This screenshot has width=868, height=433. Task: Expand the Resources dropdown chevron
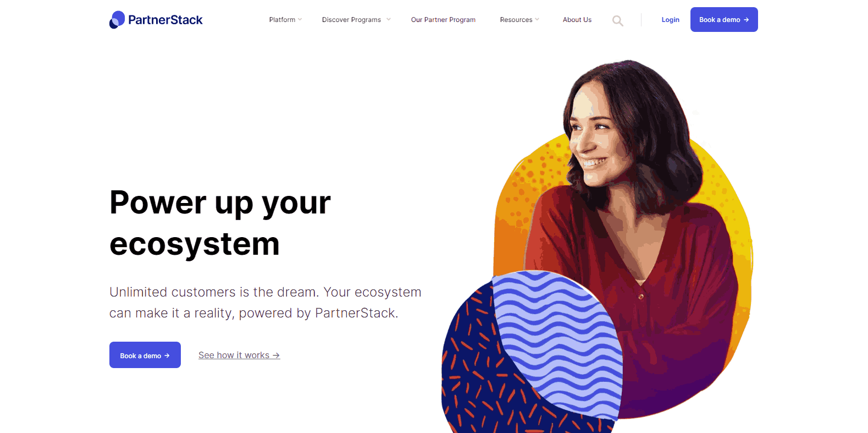537,19
